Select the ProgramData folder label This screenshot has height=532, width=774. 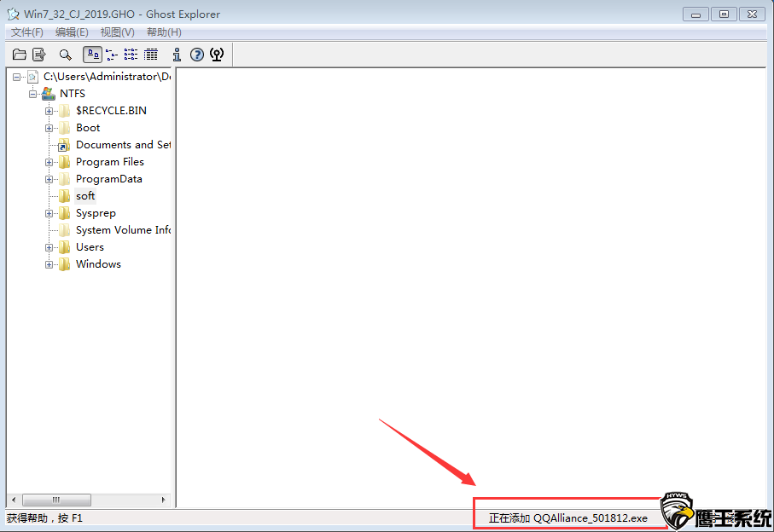109,179
